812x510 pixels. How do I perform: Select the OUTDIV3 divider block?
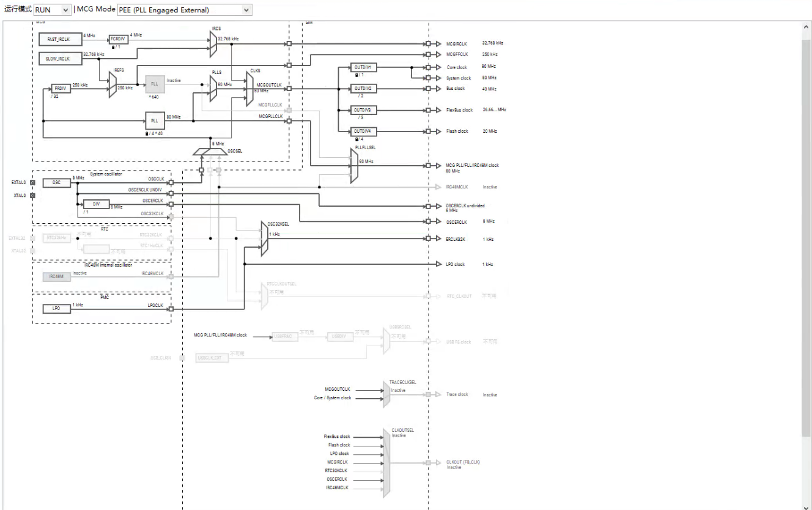tap(364, 110)
